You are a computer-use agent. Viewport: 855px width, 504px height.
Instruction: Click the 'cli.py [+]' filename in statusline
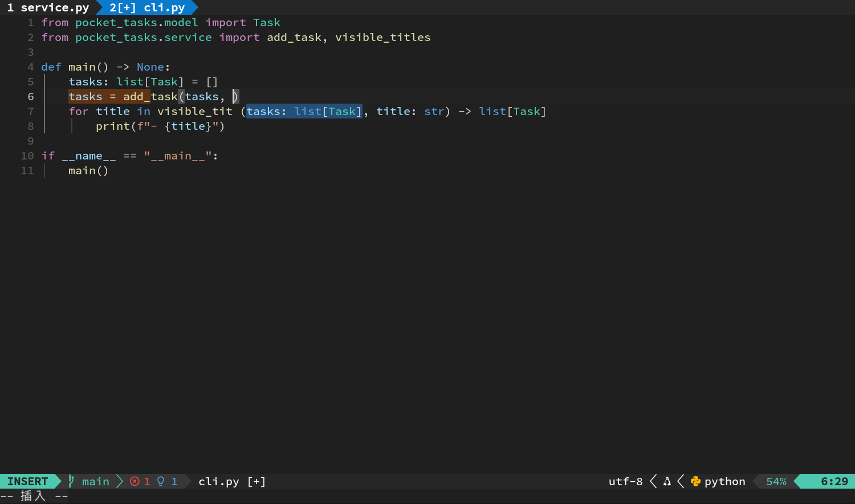coord(232,481)
